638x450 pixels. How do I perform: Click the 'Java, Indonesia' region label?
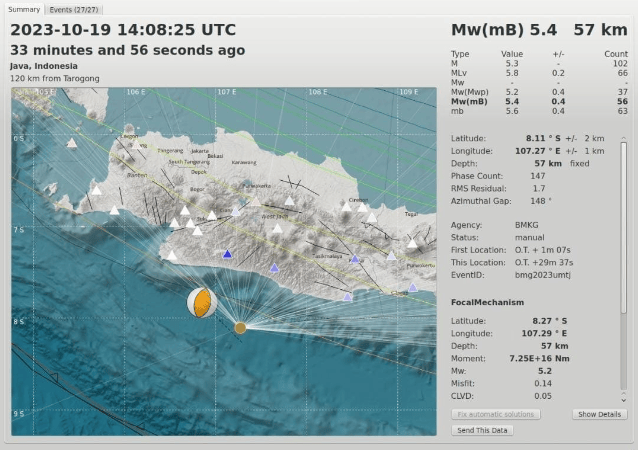pos(44,66)
